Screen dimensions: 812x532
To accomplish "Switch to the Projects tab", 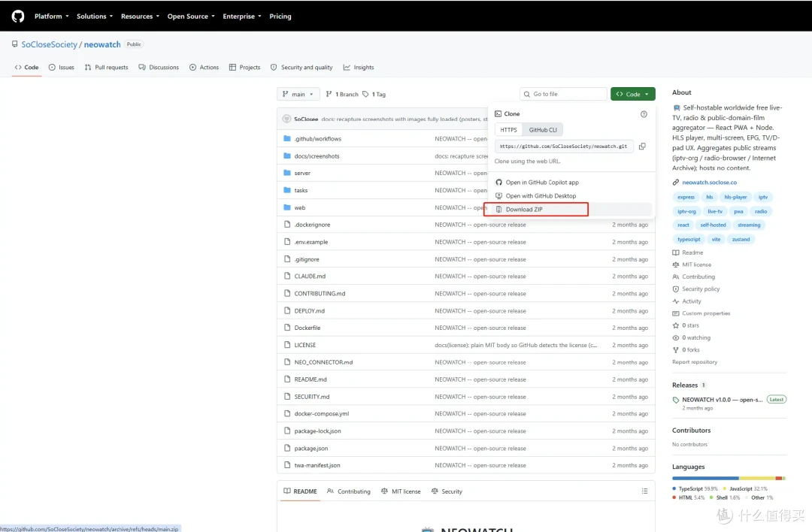I will tap(244, 68).
